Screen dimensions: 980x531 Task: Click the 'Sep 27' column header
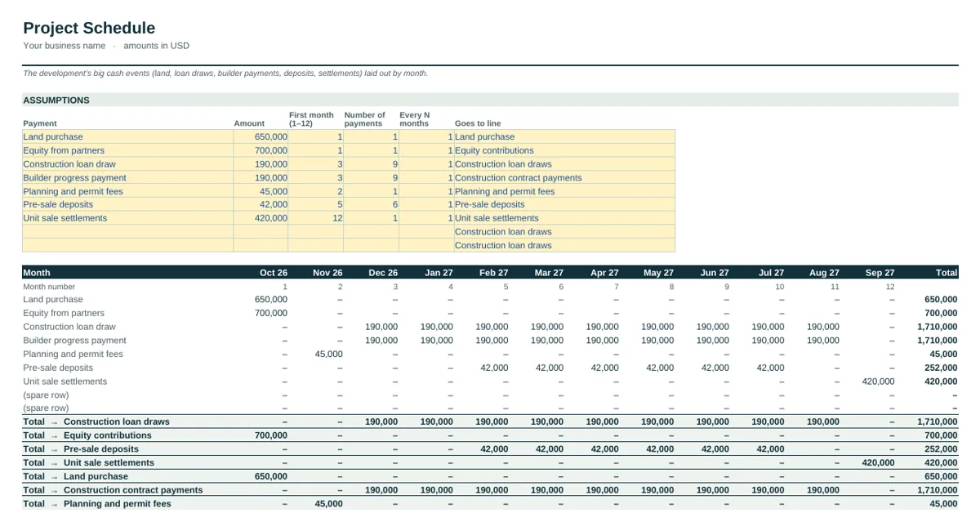click(x=880, y=273)
